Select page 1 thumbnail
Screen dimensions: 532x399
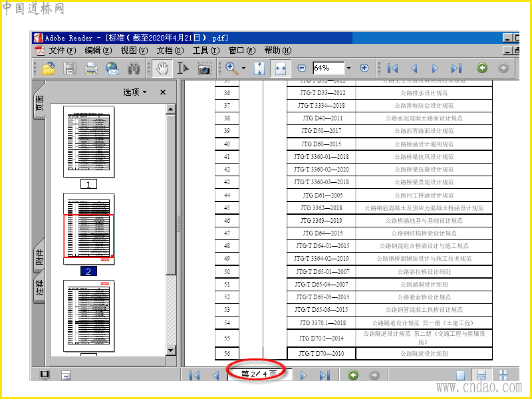coord(89,142)
